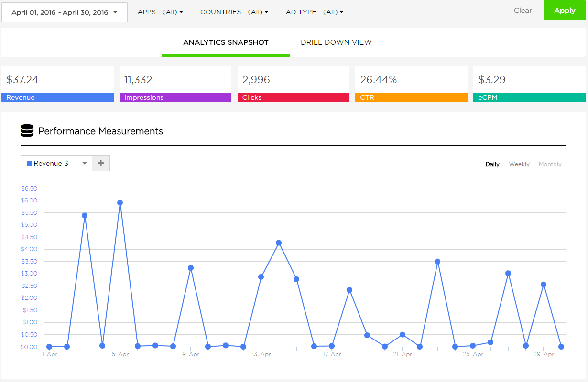Switch to the Drill Down View tab

(x=336, y=42)
